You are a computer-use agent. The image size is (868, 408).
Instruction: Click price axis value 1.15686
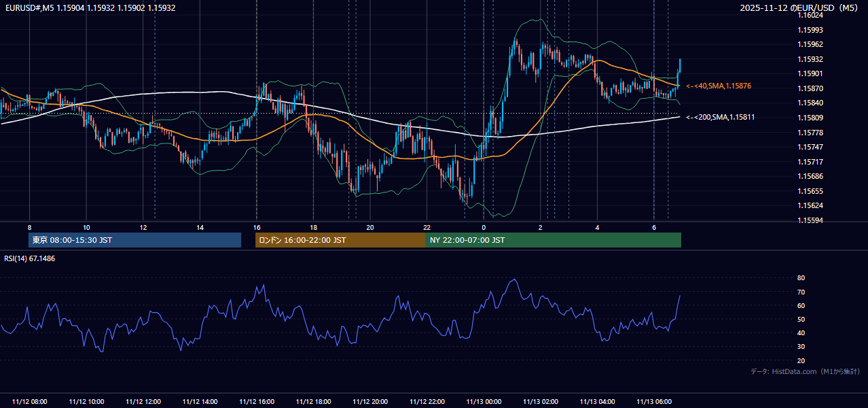click(810, 176)
